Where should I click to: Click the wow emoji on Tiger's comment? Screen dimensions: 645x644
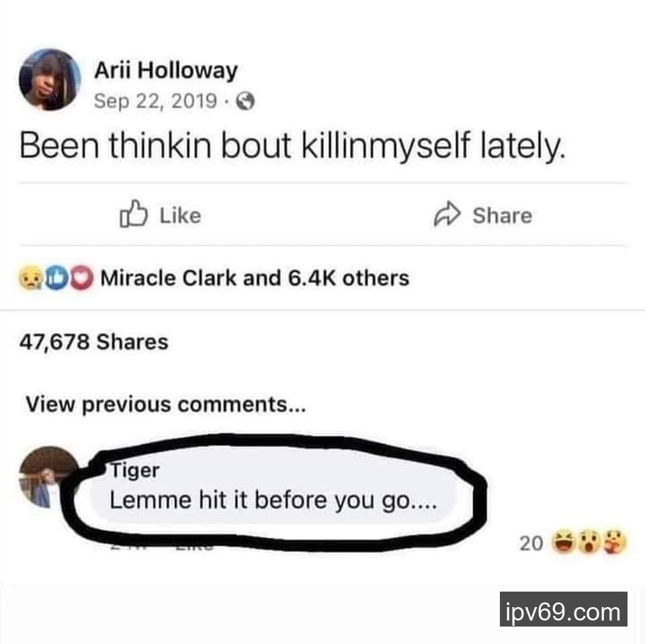(x=589, y=542)
